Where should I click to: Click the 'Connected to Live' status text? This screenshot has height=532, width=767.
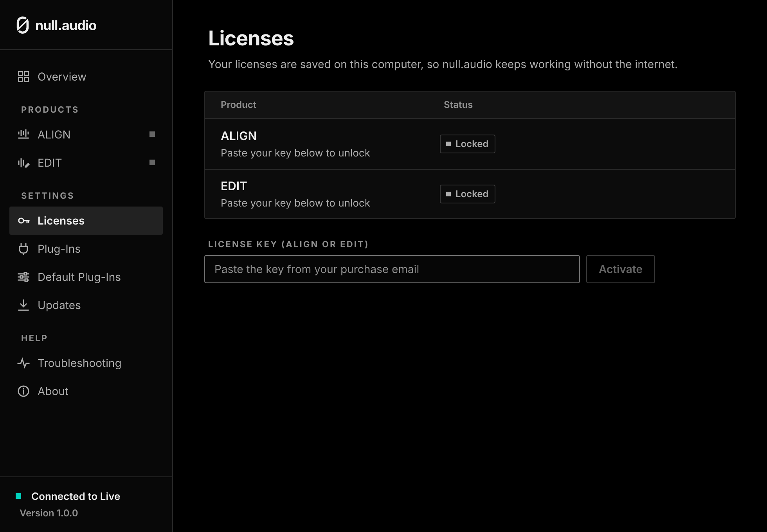click(76, 496)
